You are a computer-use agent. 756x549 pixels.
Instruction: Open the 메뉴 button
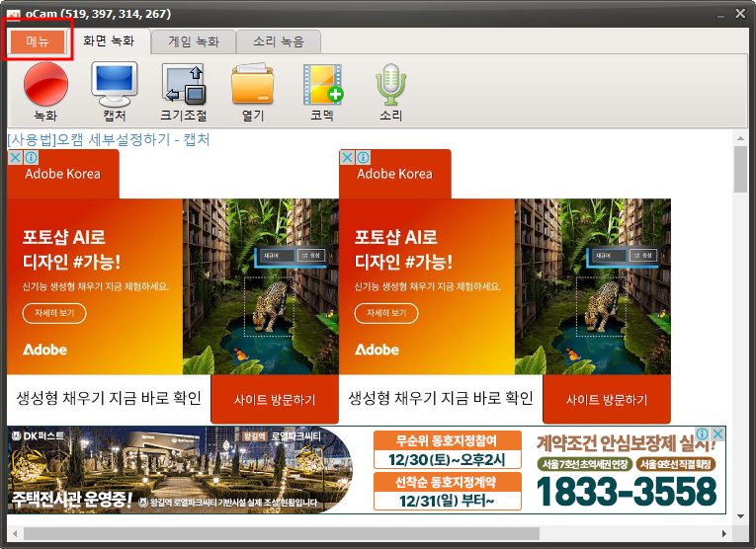coord(38,41)
